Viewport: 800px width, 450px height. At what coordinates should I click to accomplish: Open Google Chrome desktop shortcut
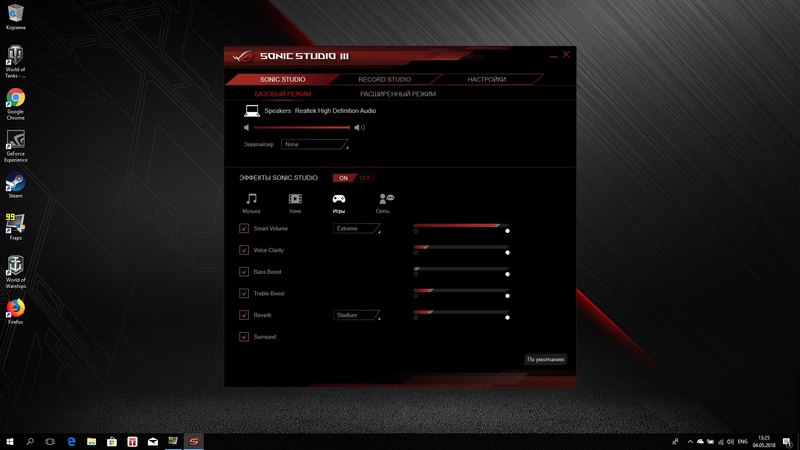tap(15, 104)
